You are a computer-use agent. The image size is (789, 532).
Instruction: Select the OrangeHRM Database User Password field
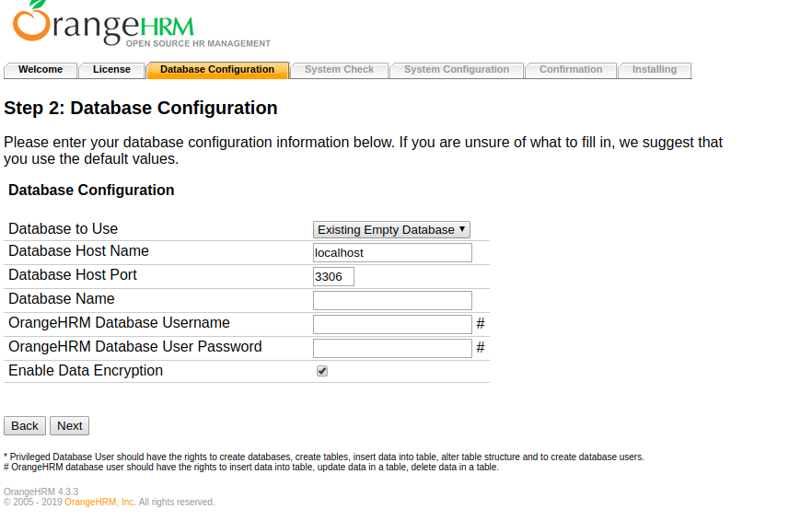[392, 348]
